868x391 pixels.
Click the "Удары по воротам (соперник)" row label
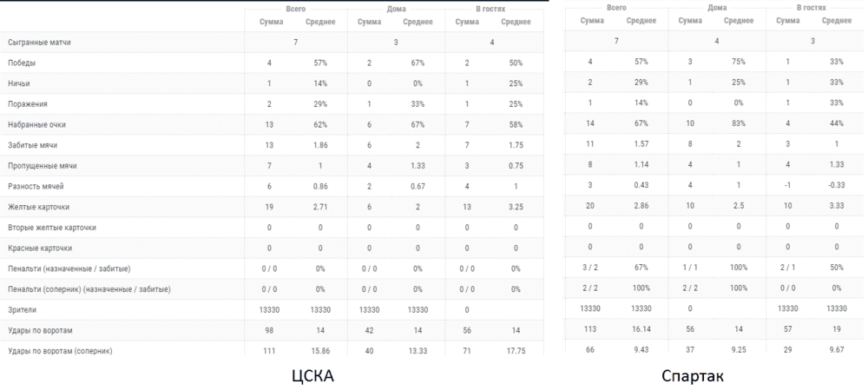60,350
